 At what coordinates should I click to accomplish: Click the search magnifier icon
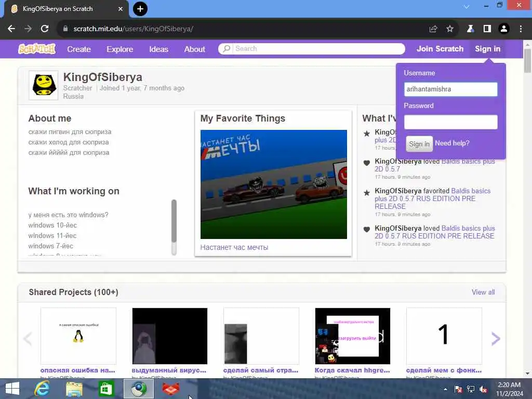pyautogui.click(x=227, y=48)
